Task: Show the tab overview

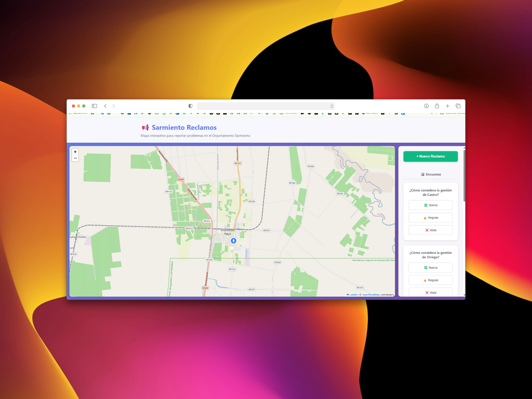Action: point(458,106)
